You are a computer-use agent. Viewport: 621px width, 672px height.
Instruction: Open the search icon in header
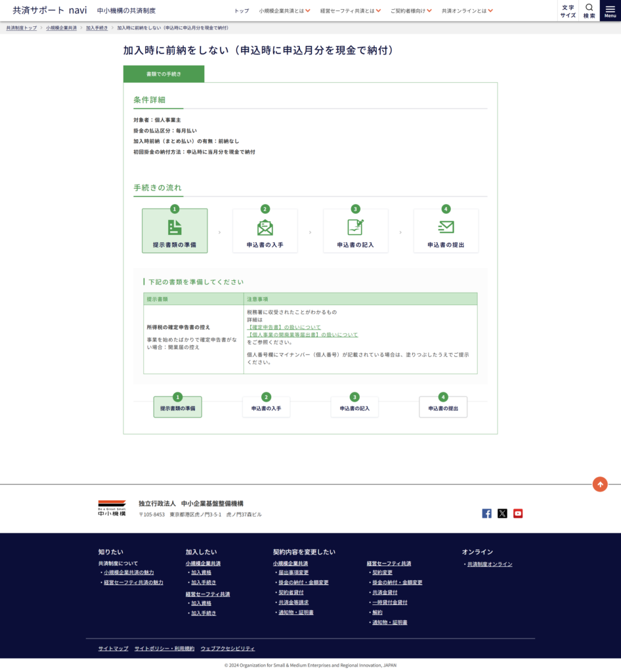[x=589, y=10]
